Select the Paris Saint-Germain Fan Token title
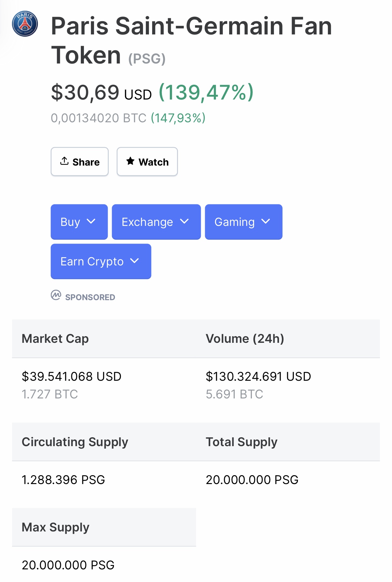392x582 pixels. [x=191, y=40]
